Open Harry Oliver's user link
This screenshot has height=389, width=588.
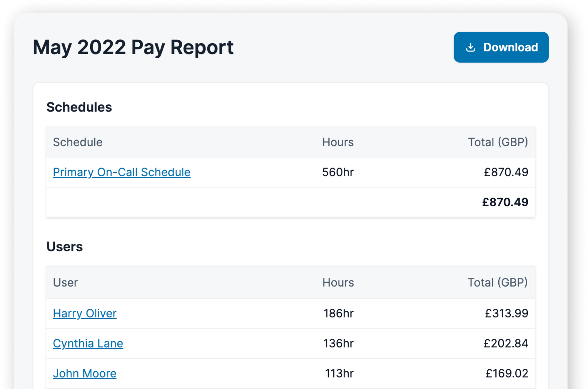pyautogui.click(x=85, y=313)
